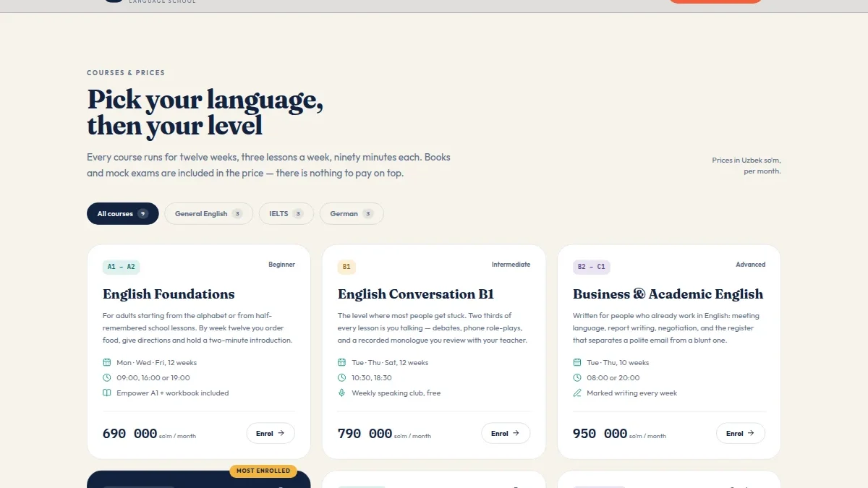868x488 pixels.
Task: Click the Prices in Uzbek so'm note
Action: click(746, 166)
